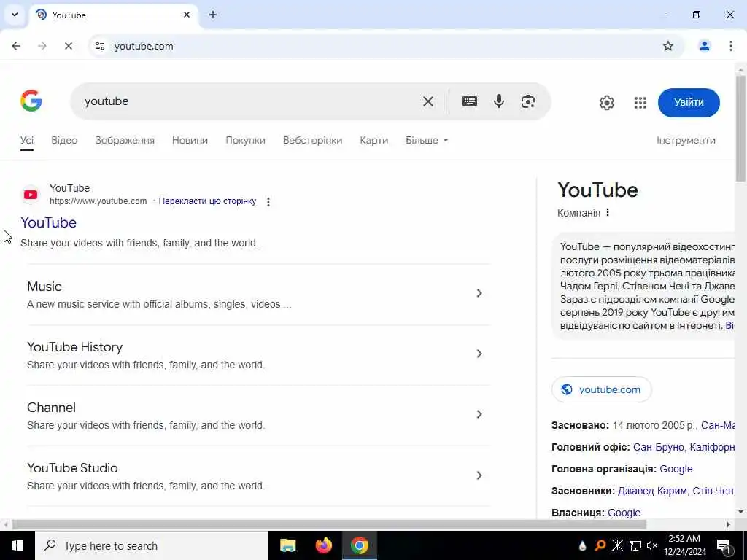
Task: Click the muted speaker tray icon
Action: point(652,545)
